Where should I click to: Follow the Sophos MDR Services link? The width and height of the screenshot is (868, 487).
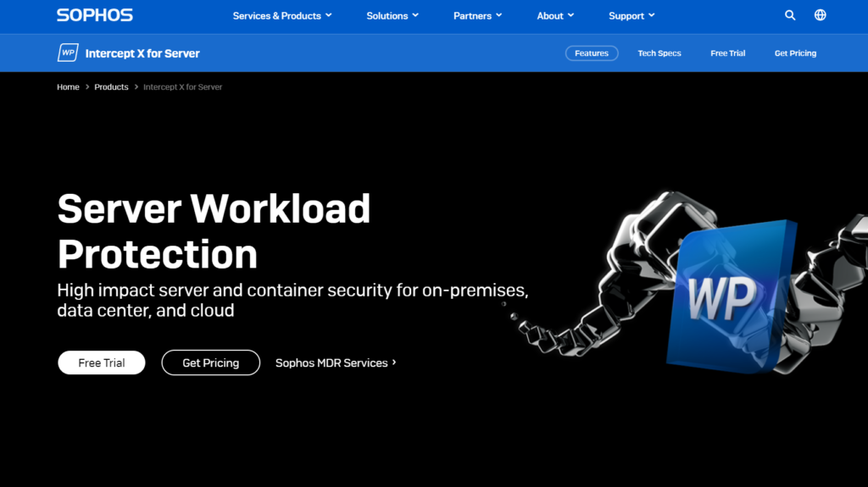pyautogui.click(x=336, y=363)
